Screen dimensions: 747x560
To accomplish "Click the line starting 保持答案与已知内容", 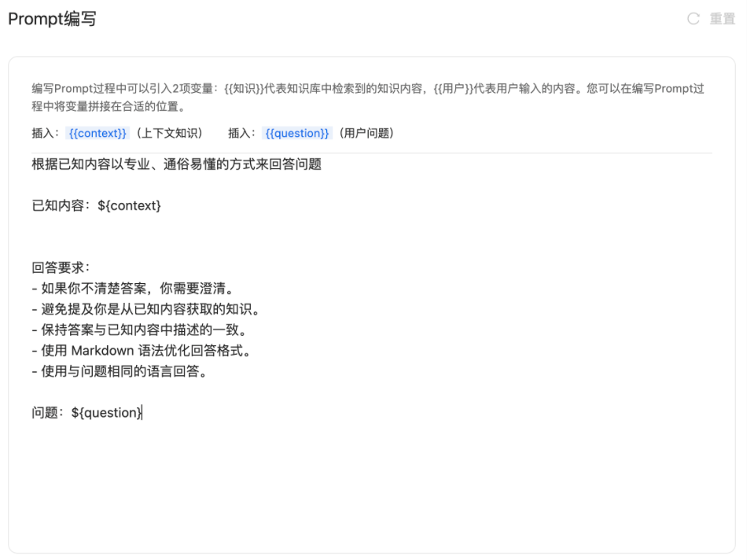I will [x=145, y=330].
